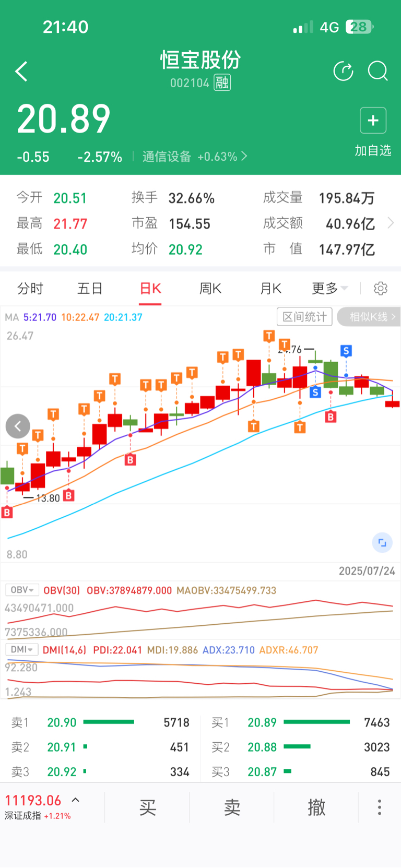Tap 换手 value 32.66%
The width and height of the screenshot is (401, 868).
click(192, 198)
